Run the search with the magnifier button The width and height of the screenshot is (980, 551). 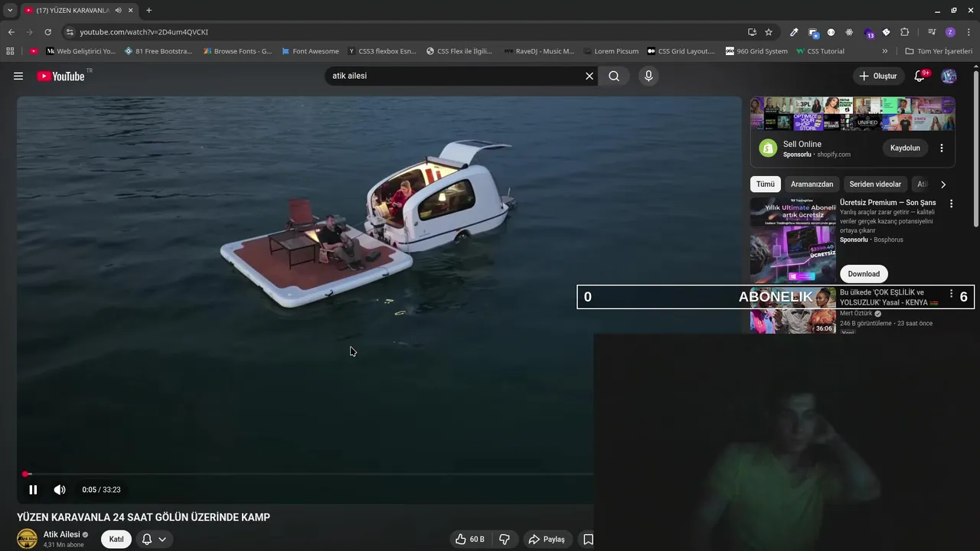(x=614, y=76)
